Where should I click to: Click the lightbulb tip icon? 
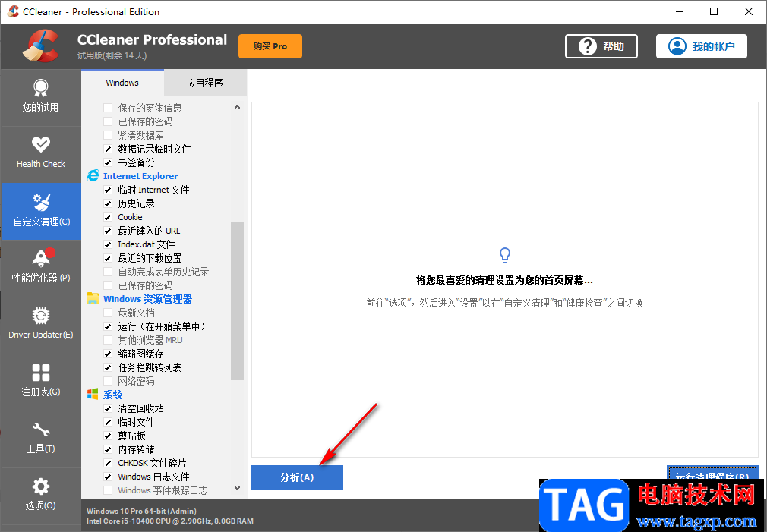click(504, 255)
